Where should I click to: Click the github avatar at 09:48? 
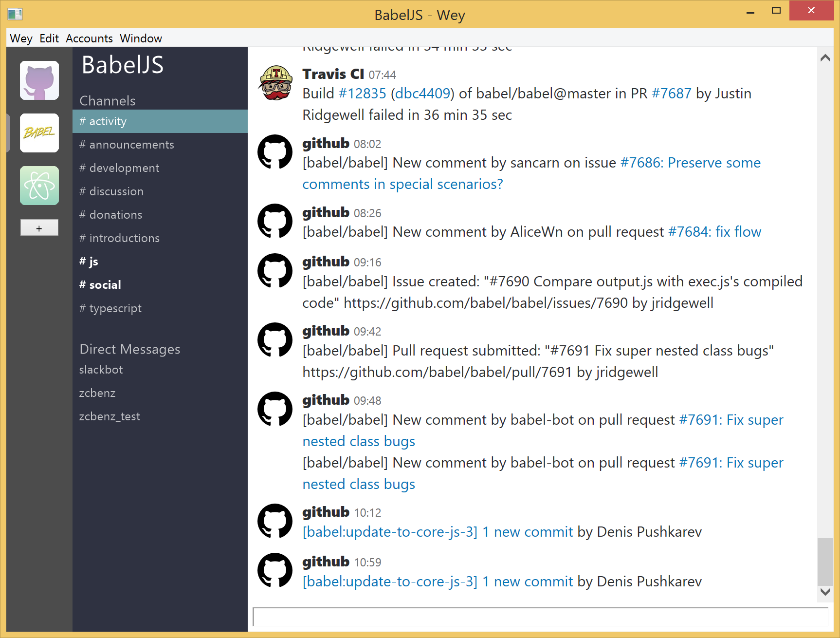(275, 409)
